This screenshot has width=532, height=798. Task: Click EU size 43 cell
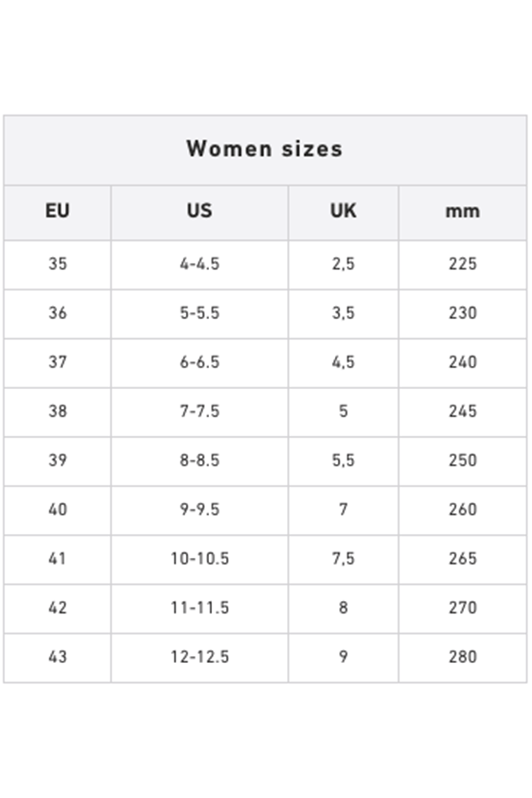[58, 657]
